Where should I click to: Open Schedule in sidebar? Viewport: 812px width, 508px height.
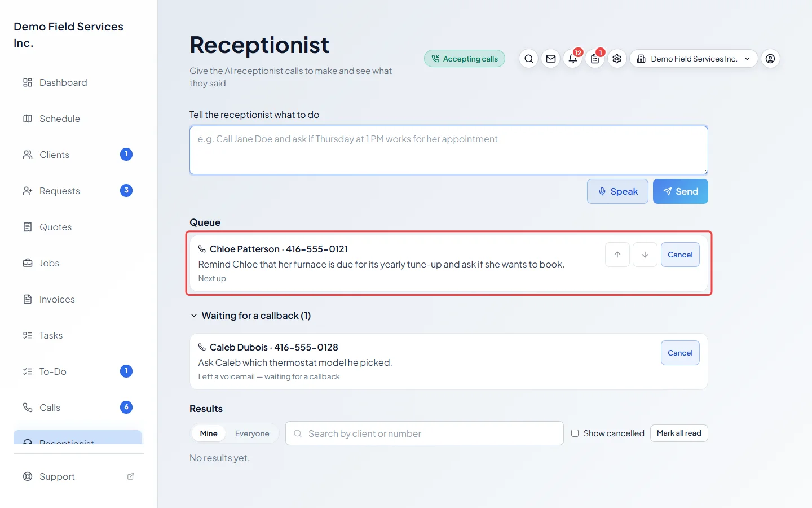[78, 119]
